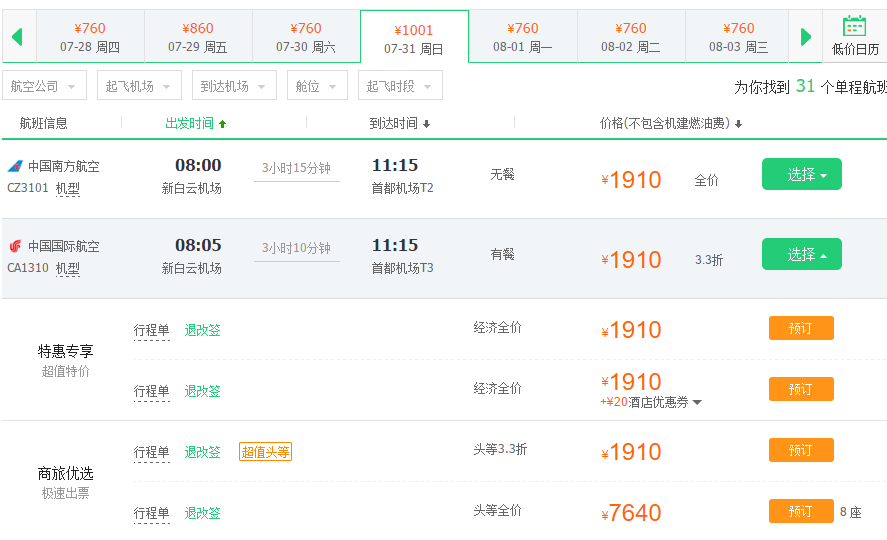Book the 头等全价 ¥7640 fare
The height and width of the screenshot is (540, 887).
coord(801,511)
